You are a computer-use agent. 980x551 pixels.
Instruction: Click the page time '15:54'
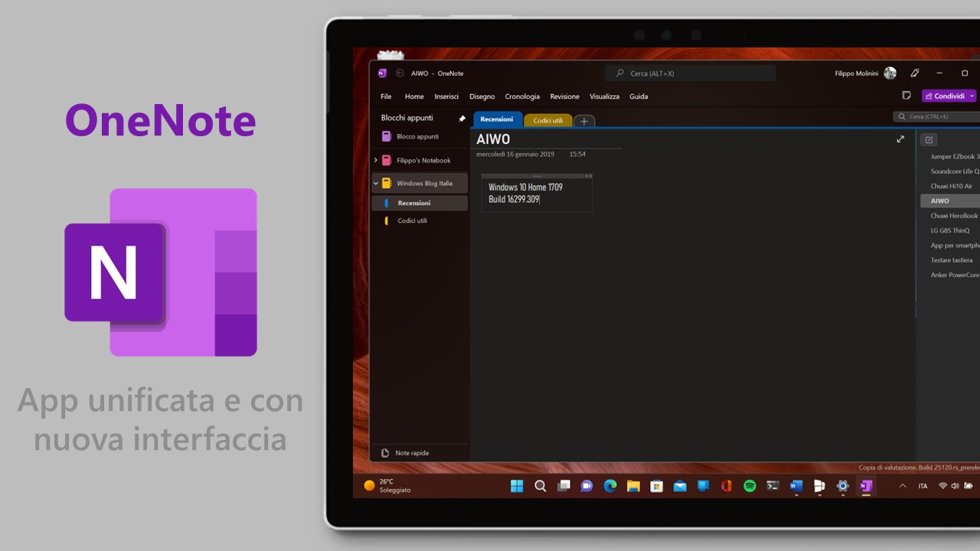click(577, 155)
